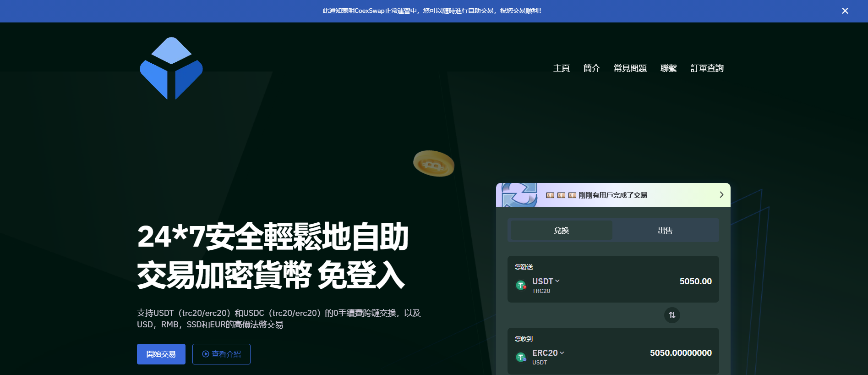Image resolution: width=868 pixels, height=375 pixels.
Task: Click the swap direction arrows icon
Action: coord(672,315)
